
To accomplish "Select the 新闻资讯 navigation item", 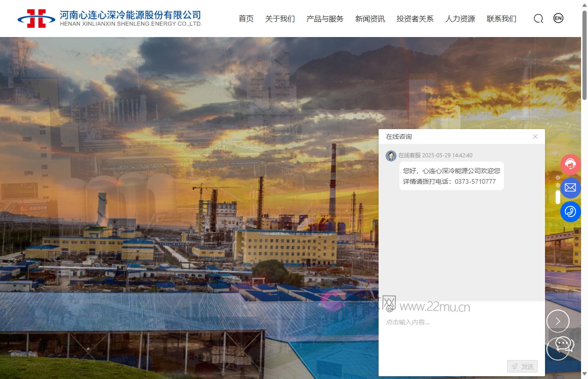I will pyautogui.click(x=369, y=19).
